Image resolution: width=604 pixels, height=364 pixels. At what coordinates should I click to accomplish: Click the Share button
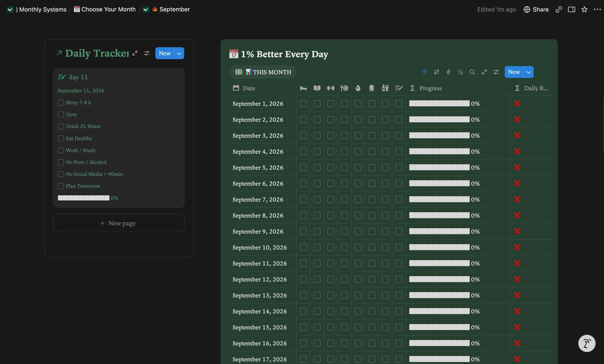[536, 9]
